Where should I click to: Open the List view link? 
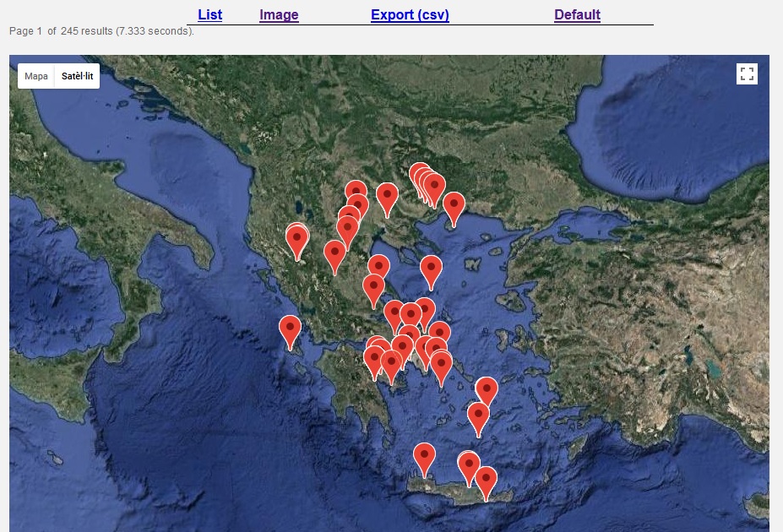pos(209,15)
